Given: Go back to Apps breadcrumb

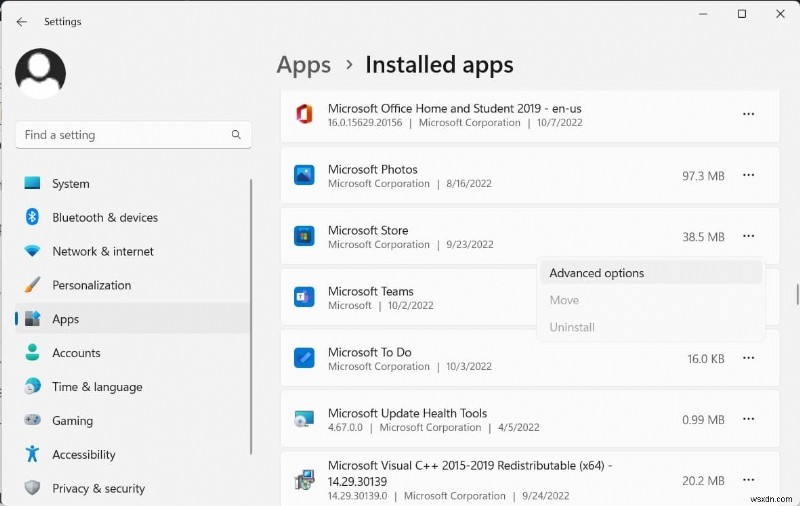Looking at the screenshot, I should [304, 65].
